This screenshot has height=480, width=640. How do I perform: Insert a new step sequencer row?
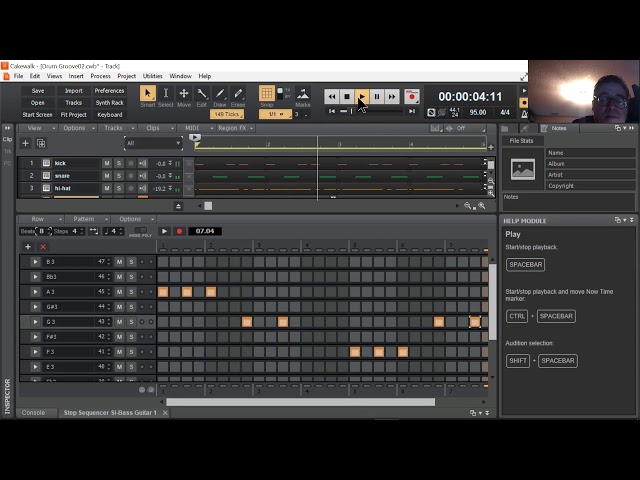[28, 247]
